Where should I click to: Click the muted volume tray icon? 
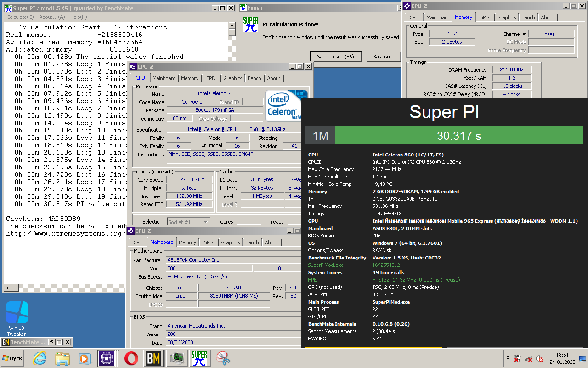point(540,358)
